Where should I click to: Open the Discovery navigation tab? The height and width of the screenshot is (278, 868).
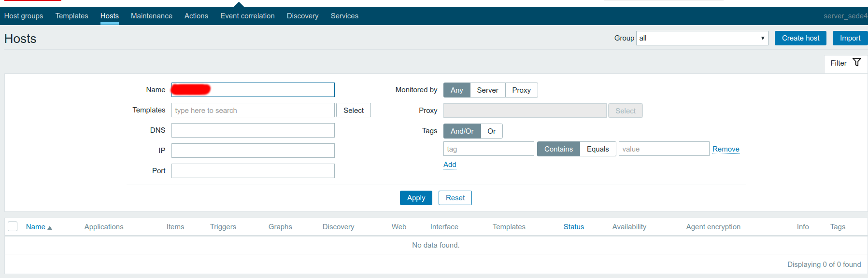coord(302,16)
